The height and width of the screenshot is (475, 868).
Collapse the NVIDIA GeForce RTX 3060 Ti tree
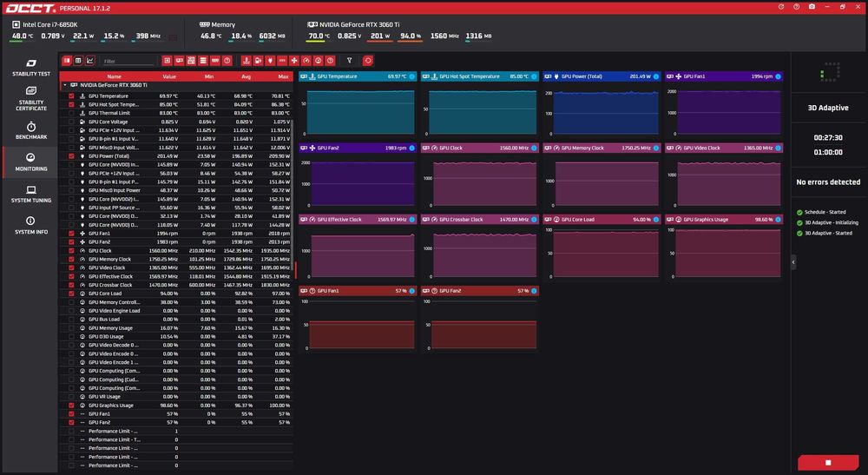(x=65, y=85)
